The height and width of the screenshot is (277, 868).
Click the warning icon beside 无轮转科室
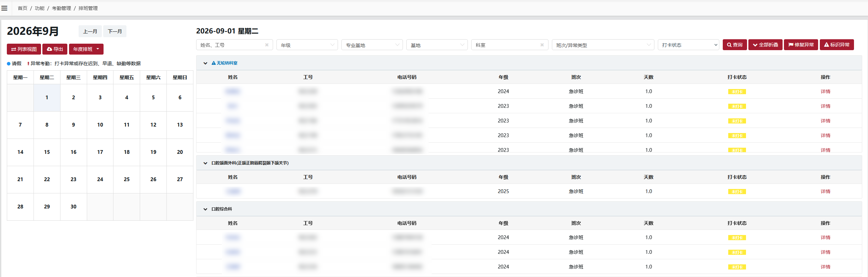pyautogui.click(x=214, y=63)
